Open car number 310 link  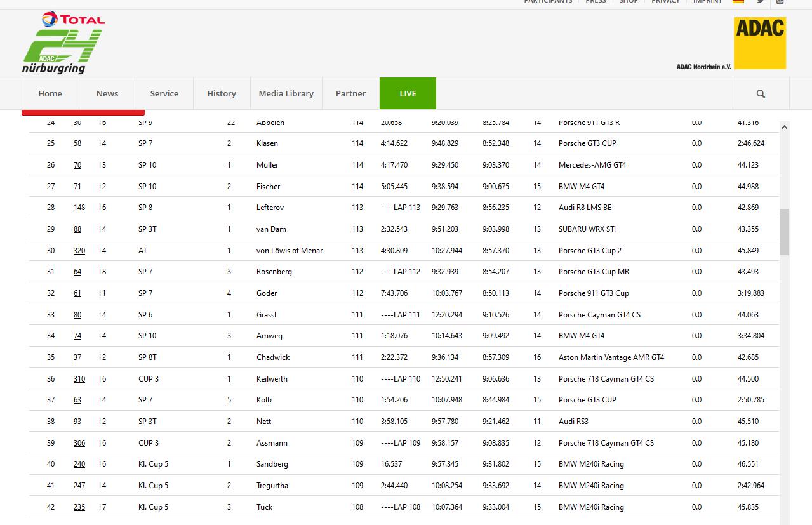tap(79, 379)
